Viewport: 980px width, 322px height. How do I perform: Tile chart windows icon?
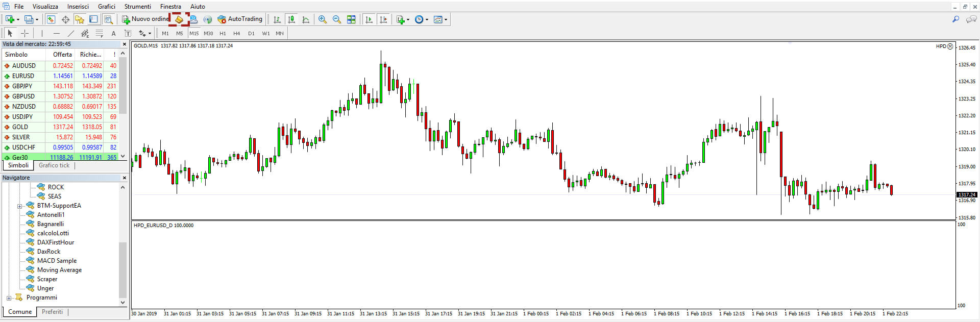coord(351,19)
